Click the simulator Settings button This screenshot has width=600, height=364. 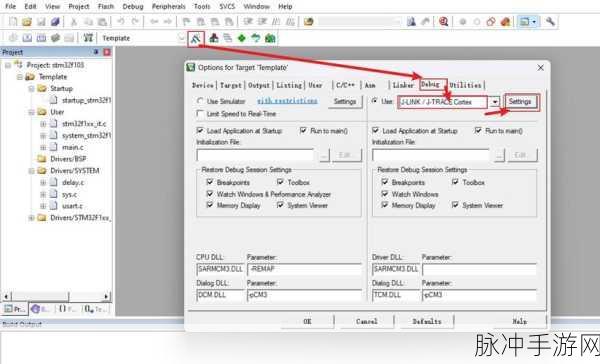click(345, 102)
